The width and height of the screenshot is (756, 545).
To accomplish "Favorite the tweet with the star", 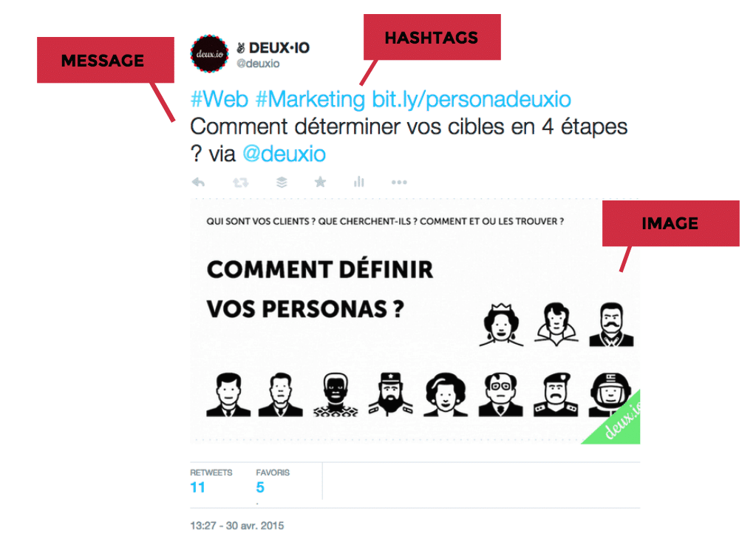I will pos(320,182).
